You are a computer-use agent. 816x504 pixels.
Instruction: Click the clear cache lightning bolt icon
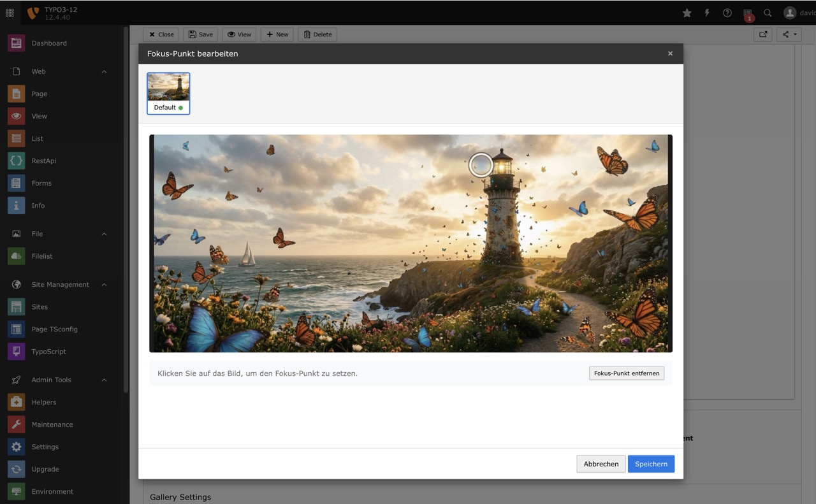point(706,13)
